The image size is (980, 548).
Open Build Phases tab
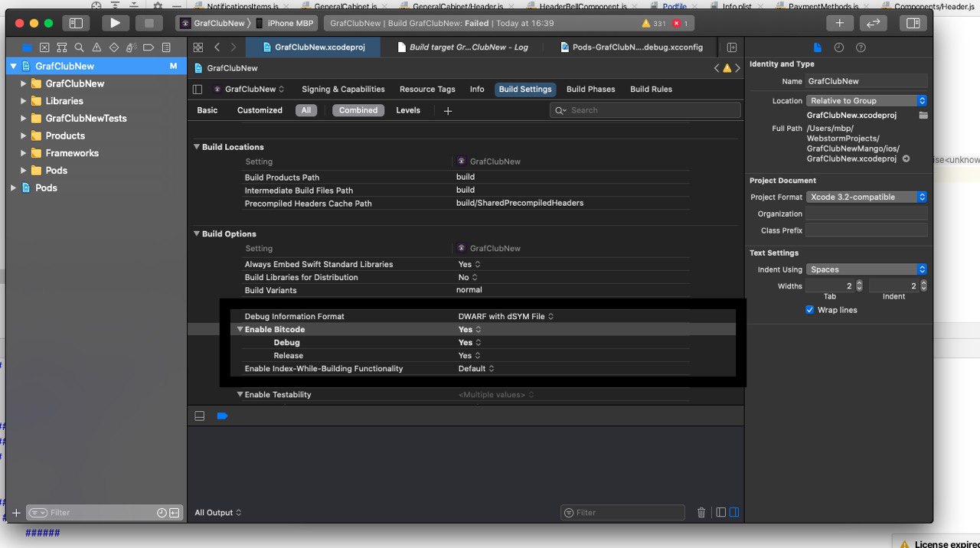pyautogui.click(x=590, y=89)
